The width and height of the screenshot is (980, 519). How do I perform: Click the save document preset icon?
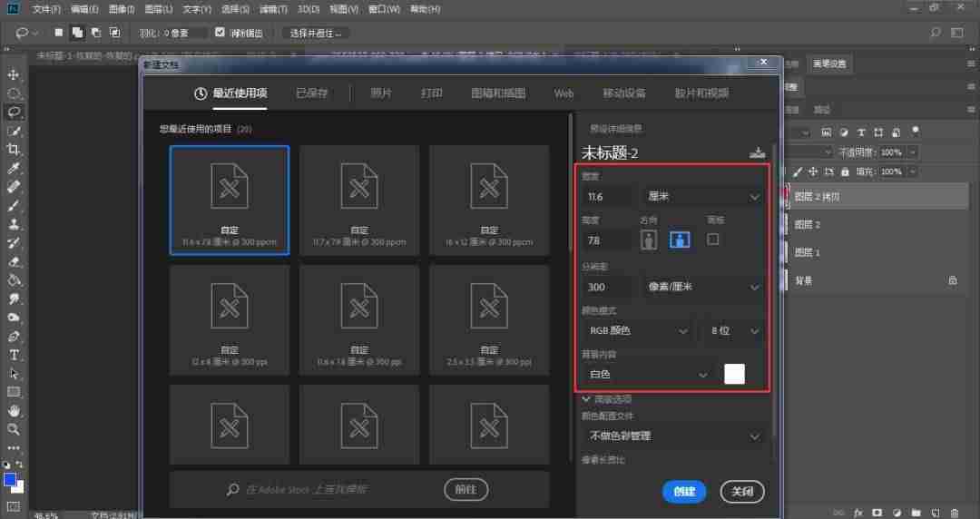(x=757, y=152)
